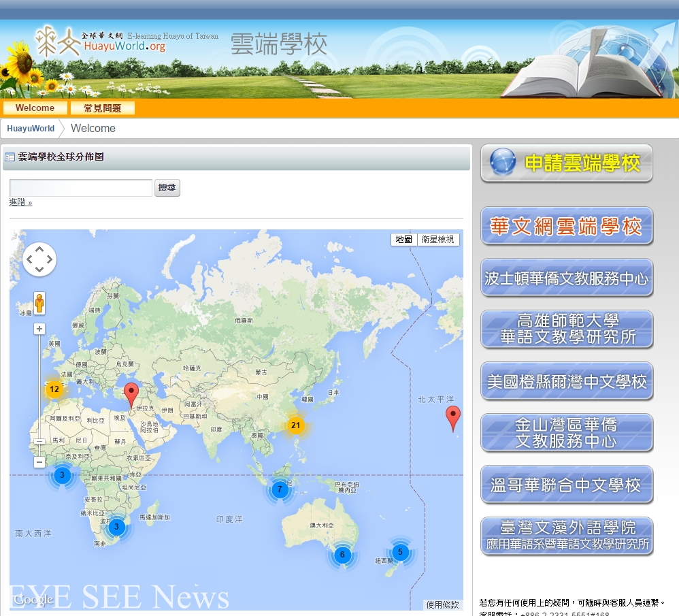Click the 蒙古 label on the map
The width and height of the screenshot is (679, 616).
pos(261,372)
